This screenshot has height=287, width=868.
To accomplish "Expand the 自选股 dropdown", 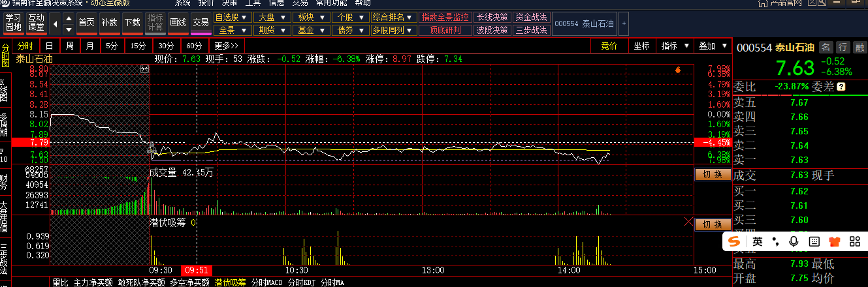I will 232,17.
